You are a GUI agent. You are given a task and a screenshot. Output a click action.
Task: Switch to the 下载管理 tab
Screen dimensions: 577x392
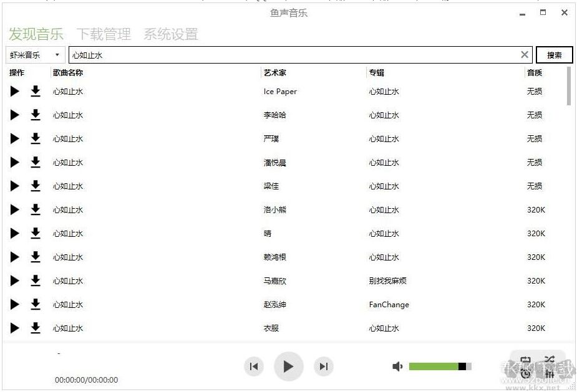click(x=104, y=34)
